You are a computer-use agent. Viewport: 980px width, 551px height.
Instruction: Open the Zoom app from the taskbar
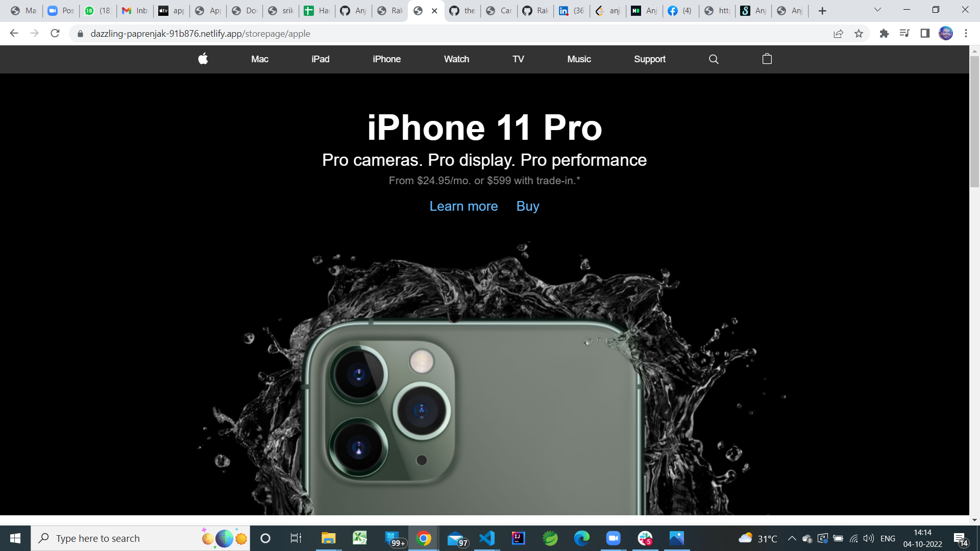click(613, 538)
